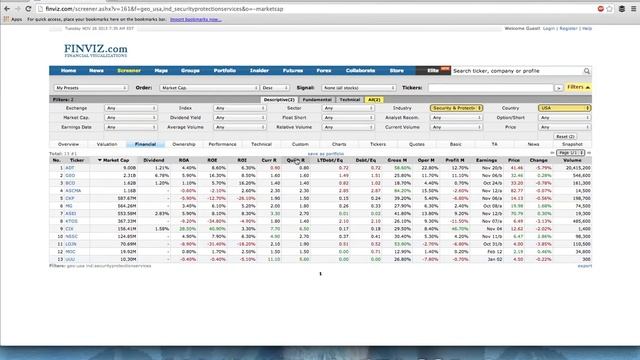
Task: Bookmark this page with the star icon
Action: pos(609,9)
